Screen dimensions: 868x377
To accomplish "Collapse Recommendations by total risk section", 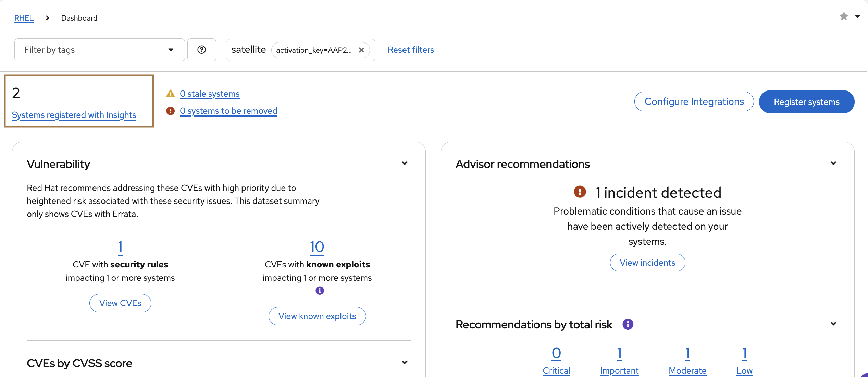I will (833, 324).
